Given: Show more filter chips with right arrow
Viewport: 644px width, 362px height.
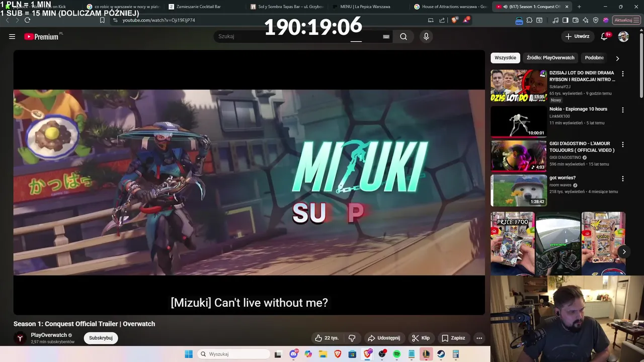Looking at the screenshot, I should pos(617,58).
